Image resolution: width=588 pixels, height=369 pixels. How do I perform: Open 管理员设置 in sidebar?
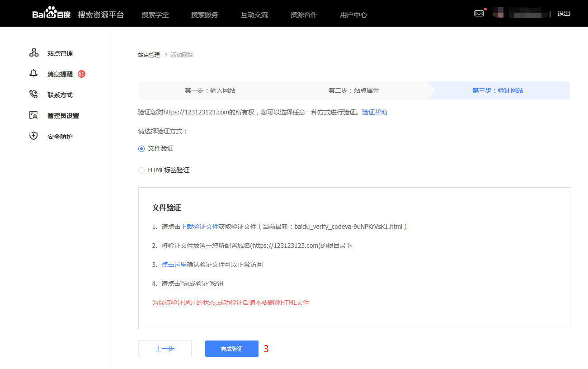coord(63,116)
